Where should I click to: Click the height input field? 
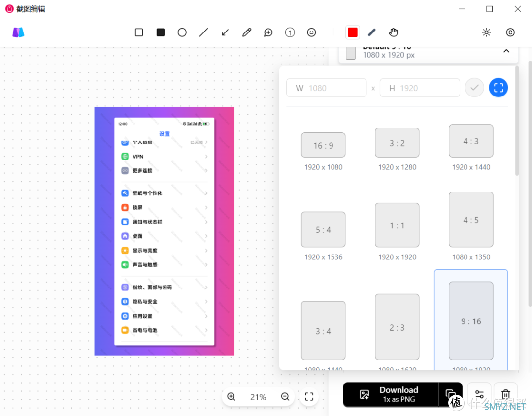coord(420,88)
